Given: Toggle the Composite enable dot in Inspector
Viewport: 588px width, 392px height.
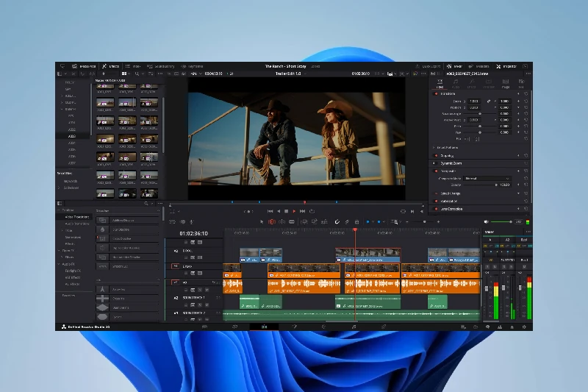Looking at the screenshot, I should coord(436,171).
